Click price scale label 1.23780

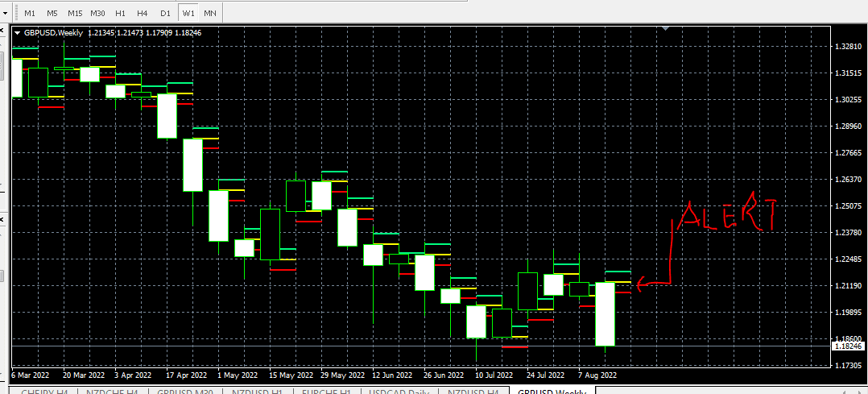(x=848, y=233)
